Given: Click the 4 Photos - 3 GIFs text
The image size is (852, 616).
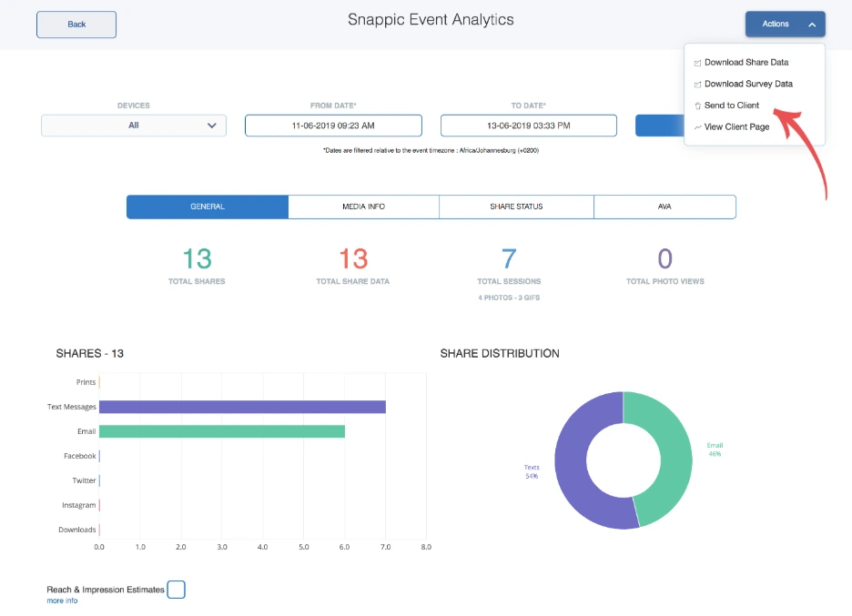Looking at the screenshot, I should point(509,298).
